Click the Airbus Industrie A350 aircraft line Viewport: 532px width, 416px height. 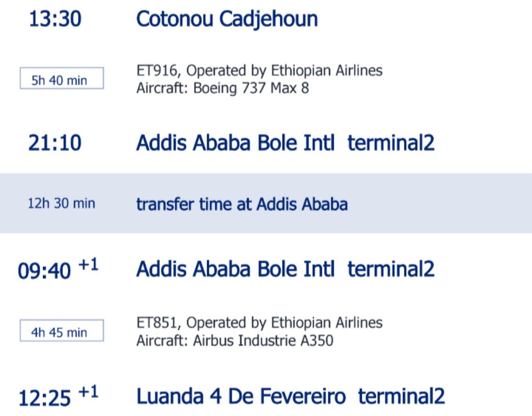235,341
